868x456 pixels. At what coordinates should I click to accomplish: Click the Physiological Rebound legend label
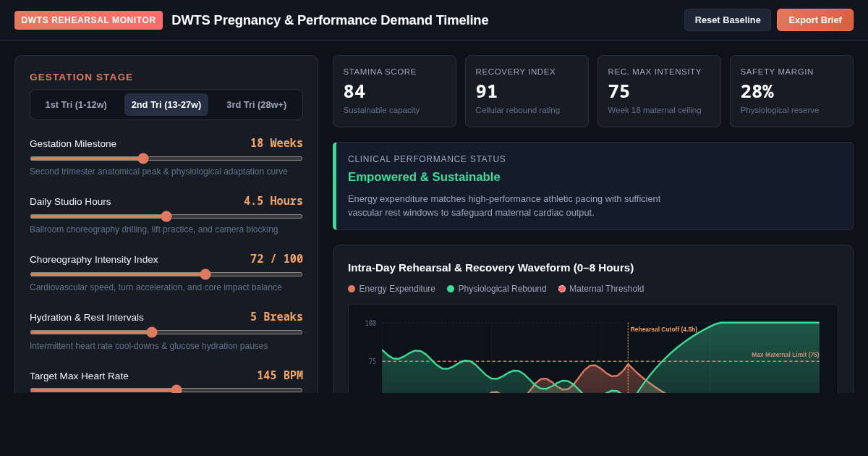(502, 289)
